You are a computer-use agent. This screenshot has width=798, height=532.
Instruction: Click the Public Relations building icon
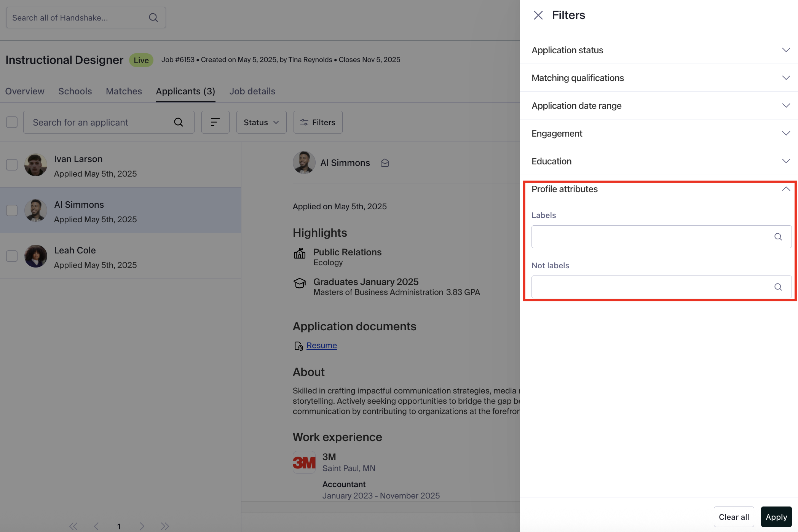coord(300,253)
